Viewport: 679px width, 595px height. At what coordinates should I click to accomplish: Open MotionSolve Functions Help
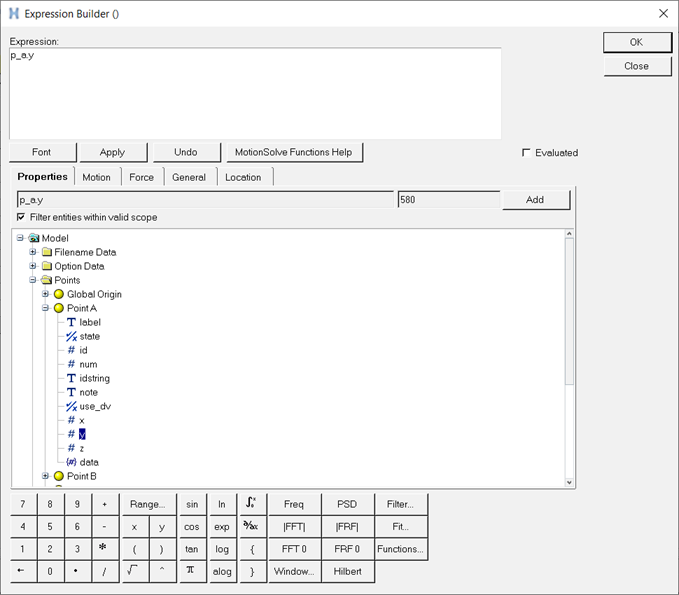pos(293,152)
